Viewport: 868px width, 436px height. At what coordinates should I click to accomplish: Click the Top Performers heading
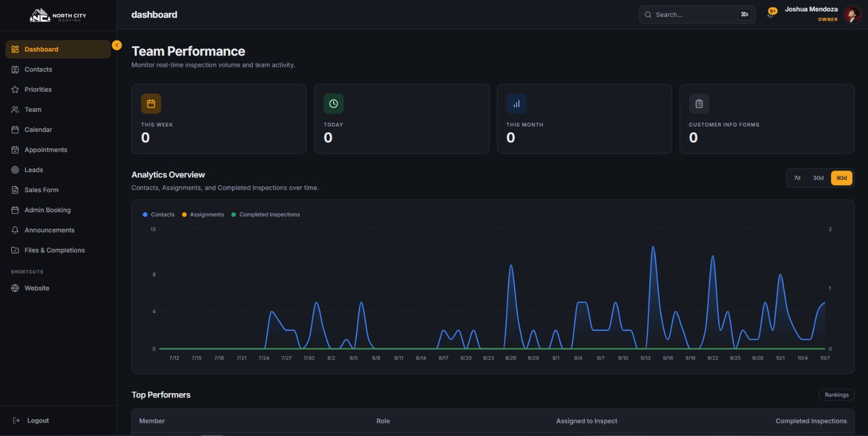pyautogui.click(x=161, y=395)
